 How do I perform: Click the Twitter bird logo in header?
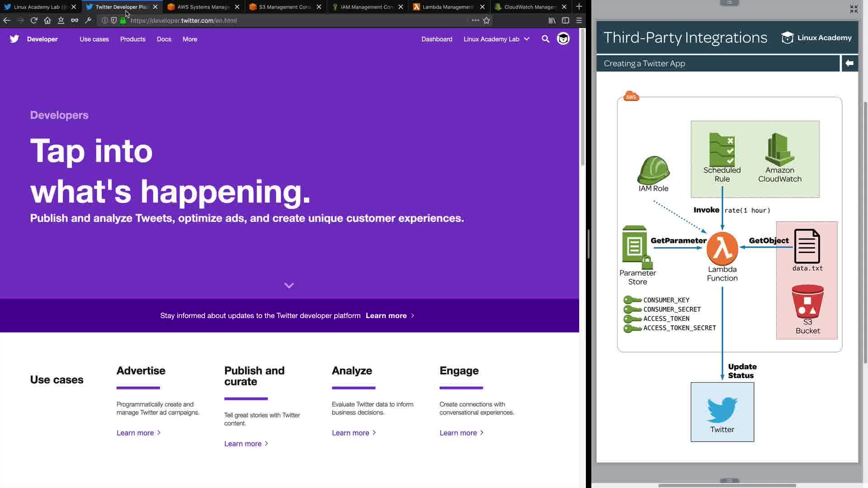(x=14, y=39)
